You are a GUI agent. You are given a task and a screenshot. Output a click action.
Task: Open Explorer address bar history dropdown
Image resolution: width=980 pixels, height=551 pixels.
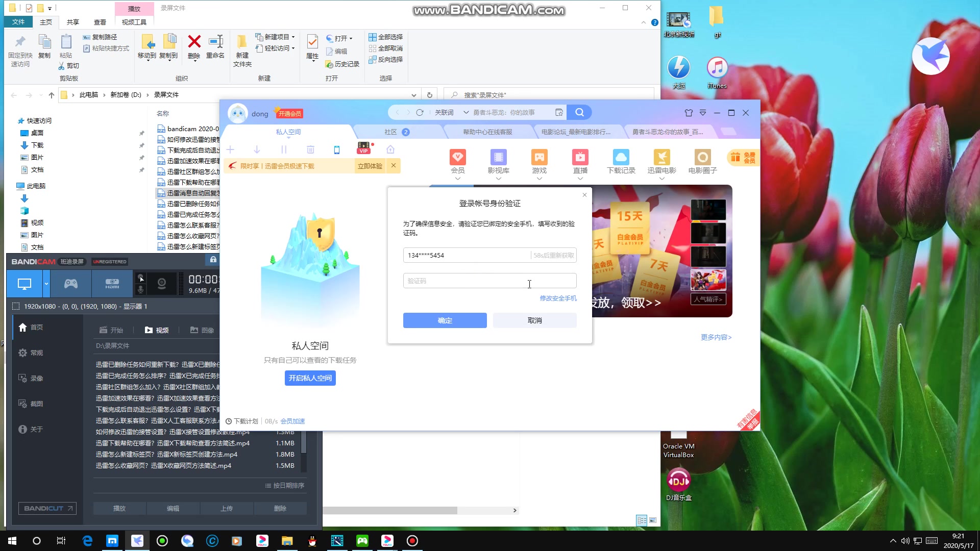click(x=413, y=95)
